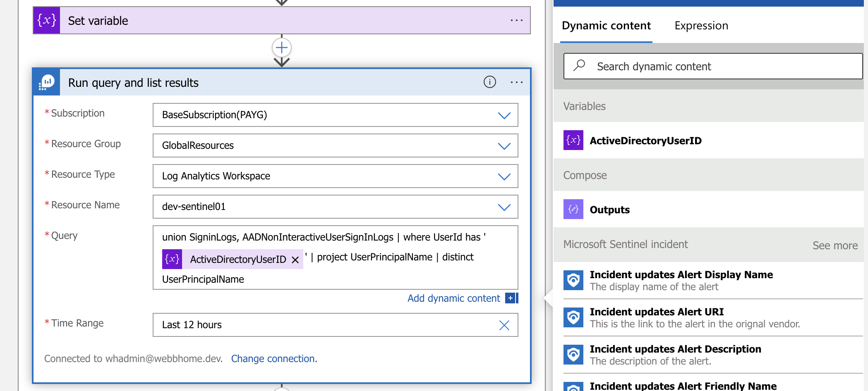
Task: Remove the ActiveDirectoryUserID token from the query
Action: [x=295, y=260]
